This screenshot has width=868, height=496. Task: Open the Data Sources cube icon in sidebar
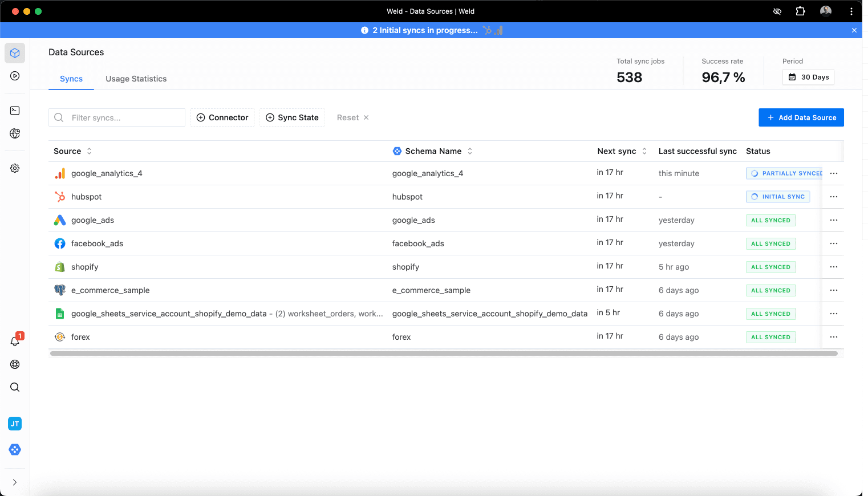[14, 52]
